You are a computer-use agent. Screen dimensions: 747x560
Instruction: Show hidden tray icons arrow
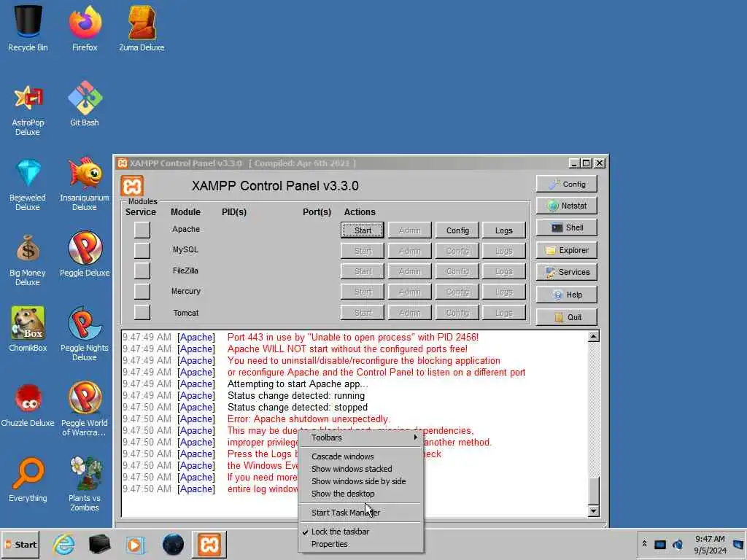[x=644, y=544]
